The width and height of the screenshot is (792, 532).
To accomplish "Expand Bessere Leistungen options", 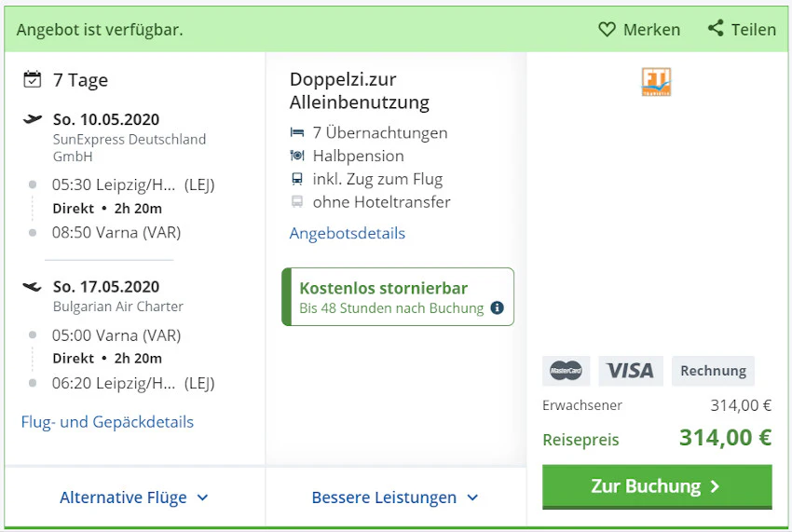I will (x=395, y=498).
